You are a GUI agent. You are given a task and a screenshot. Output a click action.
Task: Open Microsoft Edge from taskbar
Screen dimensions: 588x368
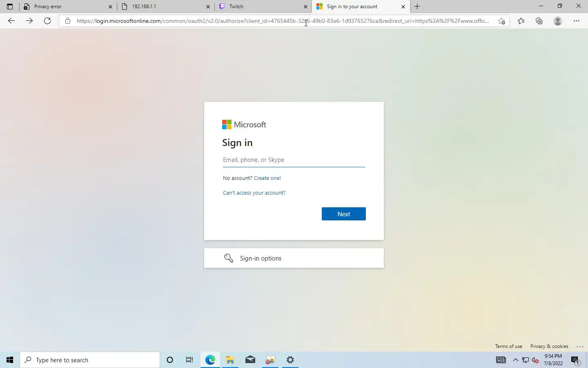click(210, 360)
